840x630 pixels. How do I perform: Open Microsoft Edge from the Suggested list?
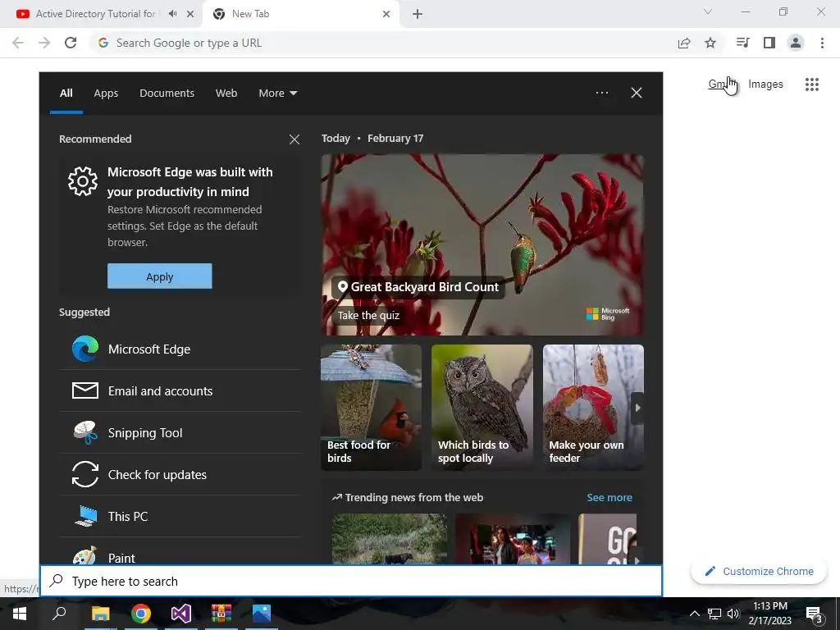(x=180, y=349)
